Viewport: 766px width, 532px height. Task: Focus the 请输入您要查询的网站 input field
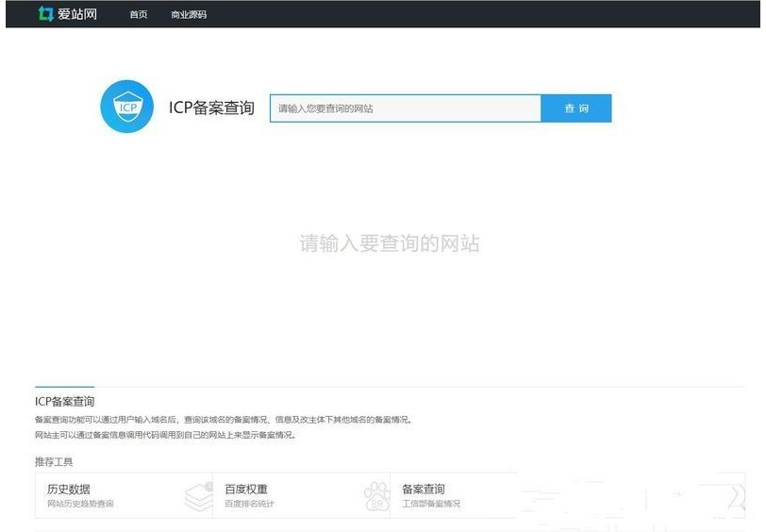tap(405, 108)
